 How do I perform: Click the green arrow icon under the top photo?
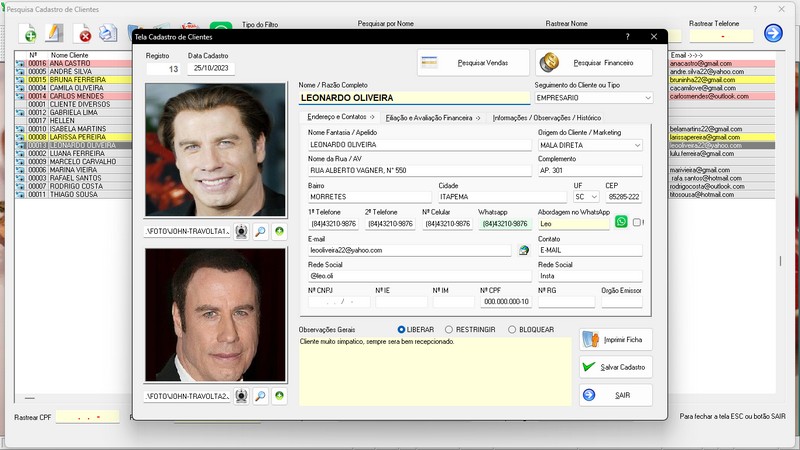click(279, 231)
